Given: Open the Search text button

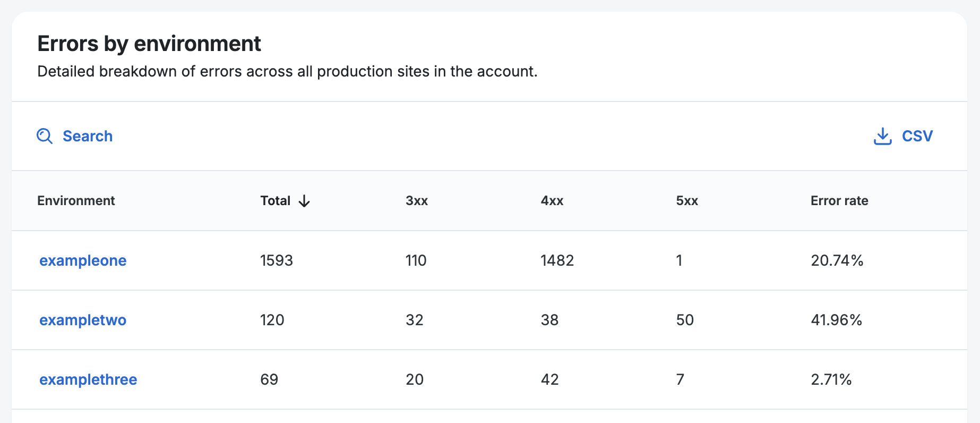Looking at the screenshot, I should tap(88, 136).
